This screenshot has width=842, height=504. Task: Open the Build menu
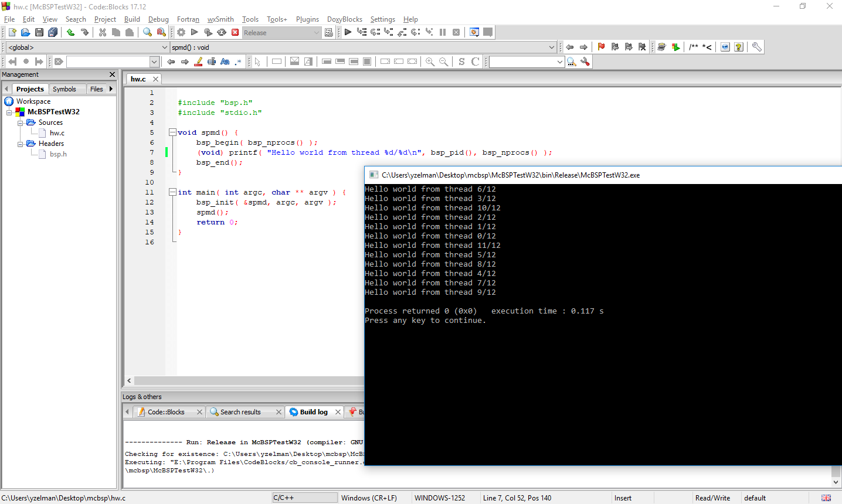[132, 19]
